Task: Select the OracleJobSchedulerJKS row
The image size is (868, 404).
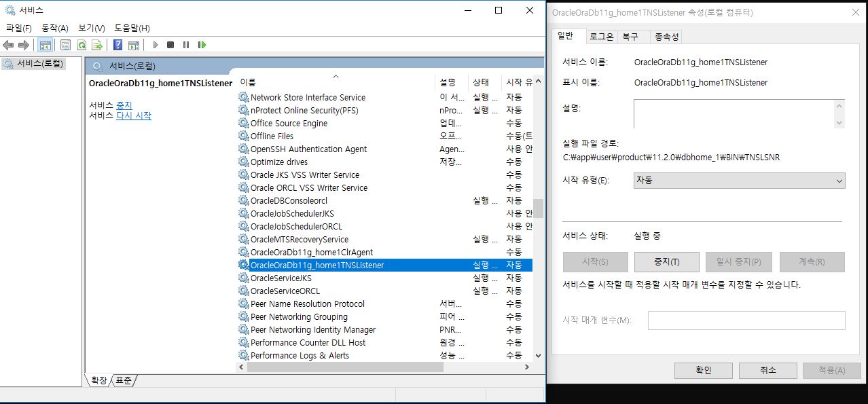Action: pyautogui.click(x=384, y=213)
